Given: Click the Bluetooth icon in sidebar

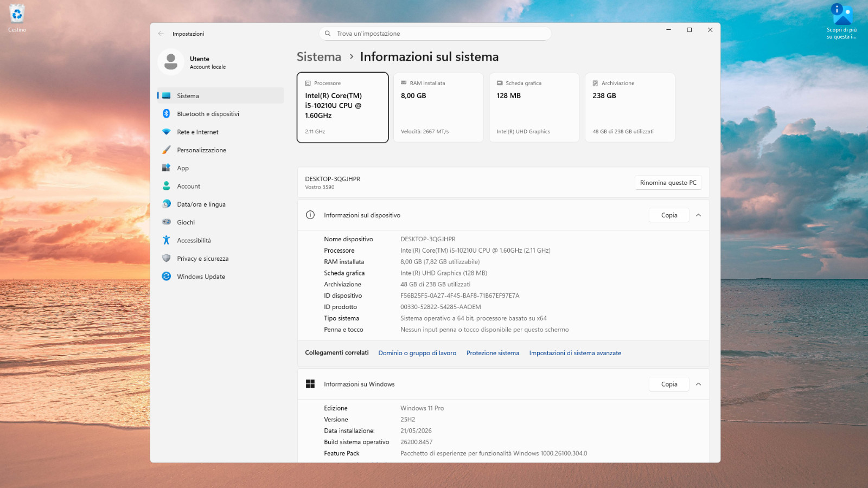Looking at the screenshot, I should (x=167, y=114).
